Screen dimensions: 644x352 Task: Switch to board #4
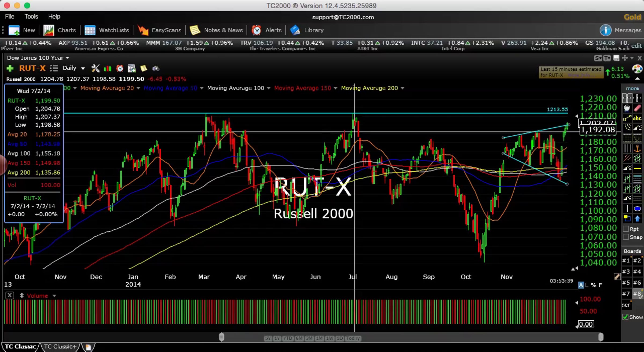[x=637, y=272]
